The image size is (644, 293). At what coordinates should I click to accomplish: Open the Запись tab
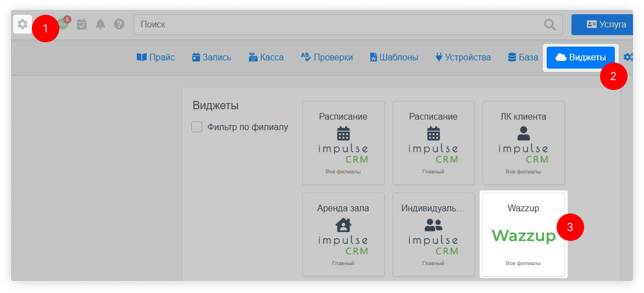coord(212,57)
